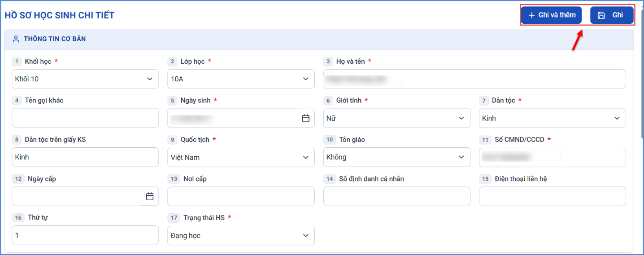Focus the Họ và tên field
The image size is (644, 255).
pyautogui.click(x=474, y=79)
